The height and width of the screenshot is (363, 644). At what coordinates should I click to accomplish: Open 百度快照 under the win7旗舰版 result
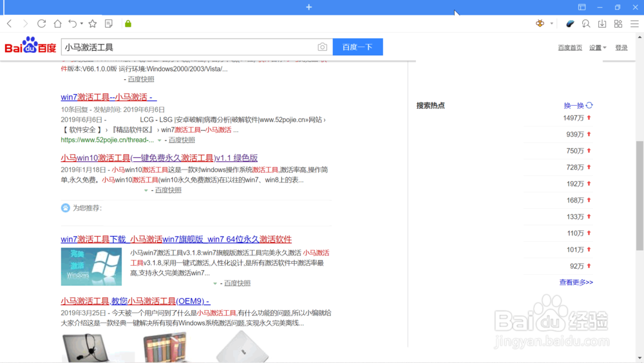pyautogui.click(x=238, y=283)
